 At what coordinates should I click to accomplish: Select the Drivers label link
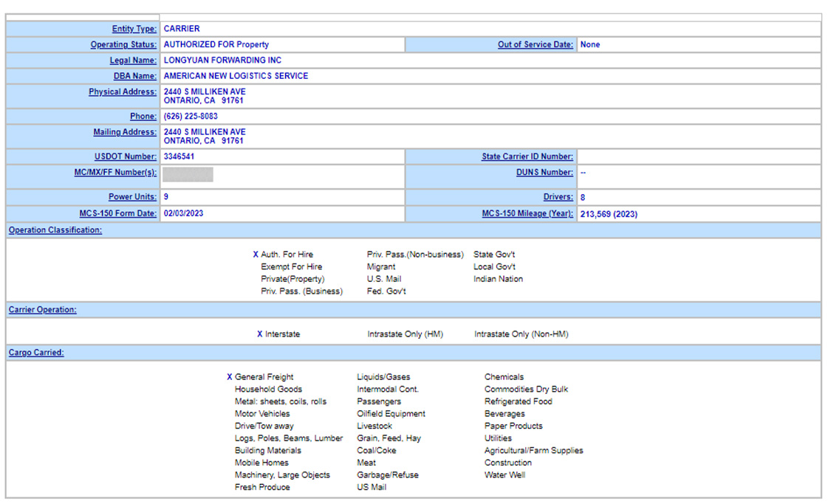[x=558, y=197]
